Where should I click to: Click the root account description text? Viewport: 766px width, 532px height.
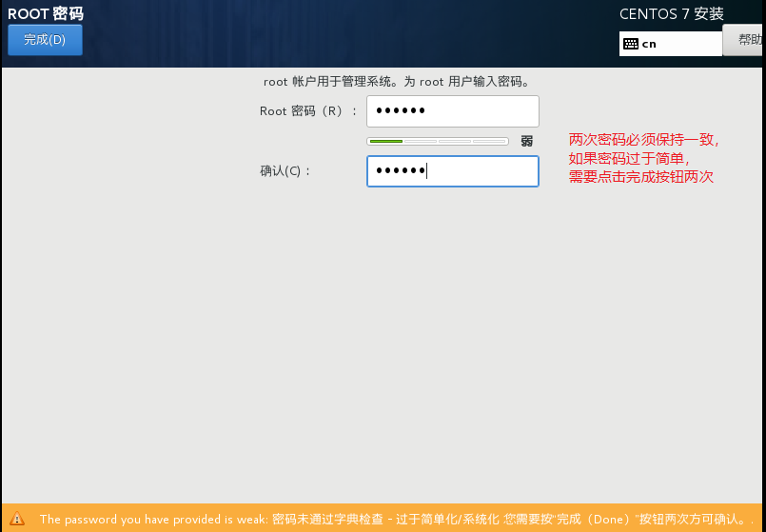coord(397,82)
